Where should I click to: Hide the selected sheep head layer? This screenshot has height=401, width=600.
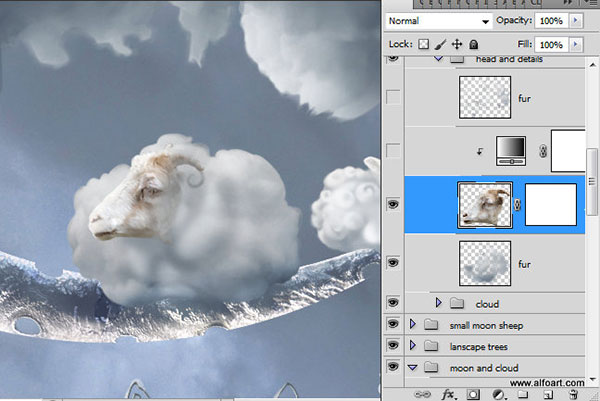tap(393, 204)
